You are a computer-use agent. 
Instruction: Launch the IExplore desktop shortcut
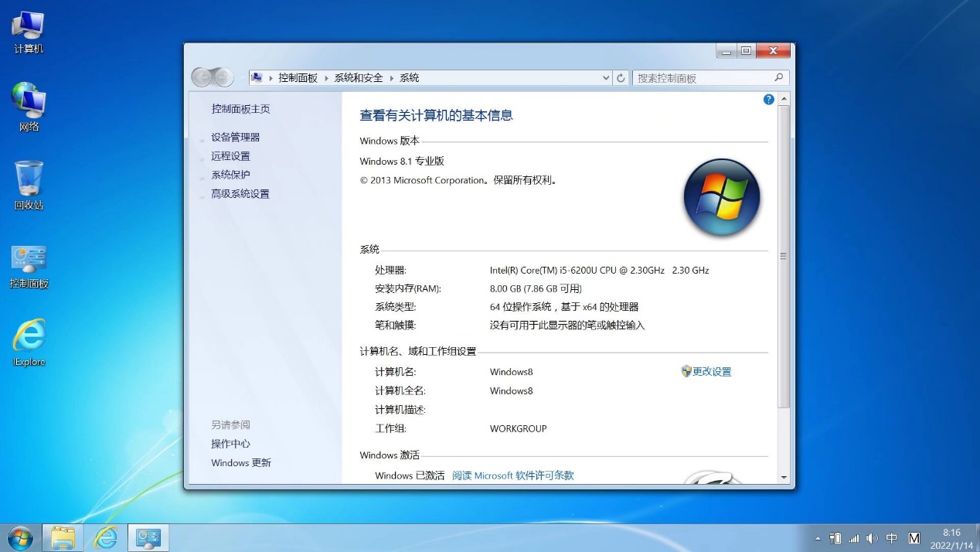tap(29, 342)
